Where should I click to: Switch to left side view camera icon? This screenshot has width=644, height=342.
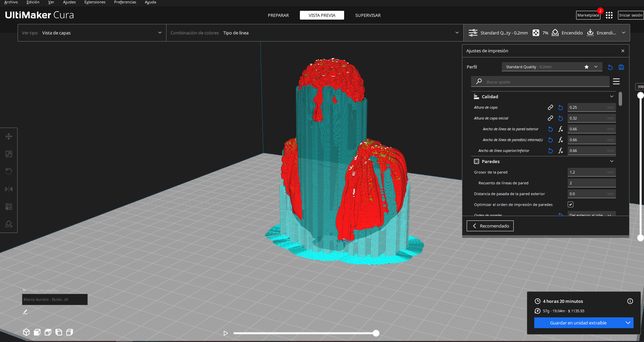[x=59, y=332]
